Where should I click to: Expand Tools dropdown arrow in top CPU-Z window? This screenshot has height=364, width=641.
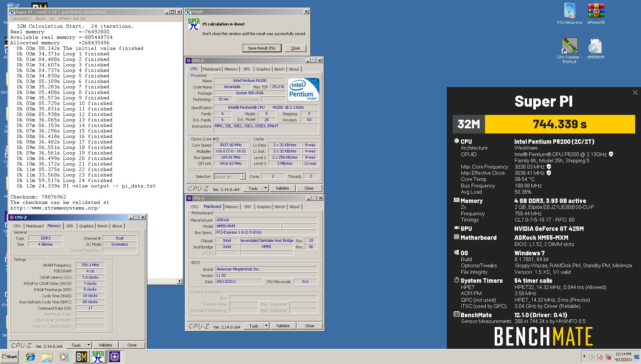[265, 188]
